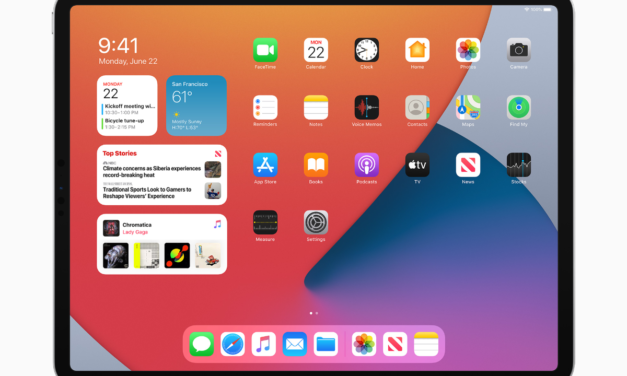Tap the Chromatica album cover art
Screen dimensions: 627x376
pos(111,228)
